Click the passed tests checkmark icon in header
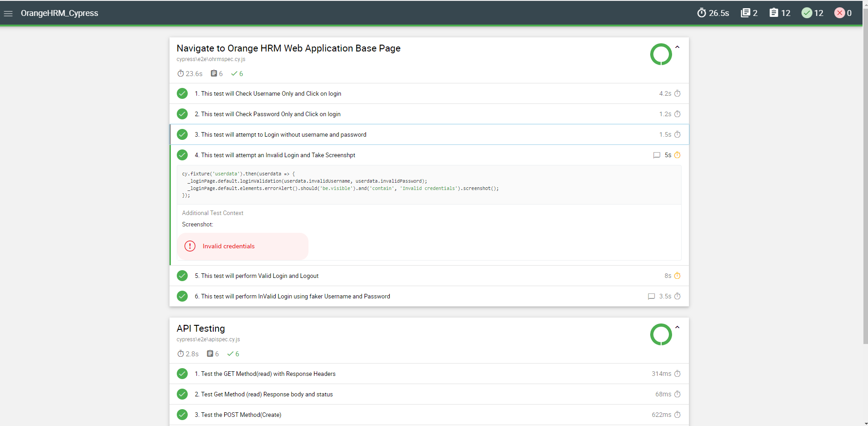The height and width of the screenshot is (426, 868). pos(807,13)
